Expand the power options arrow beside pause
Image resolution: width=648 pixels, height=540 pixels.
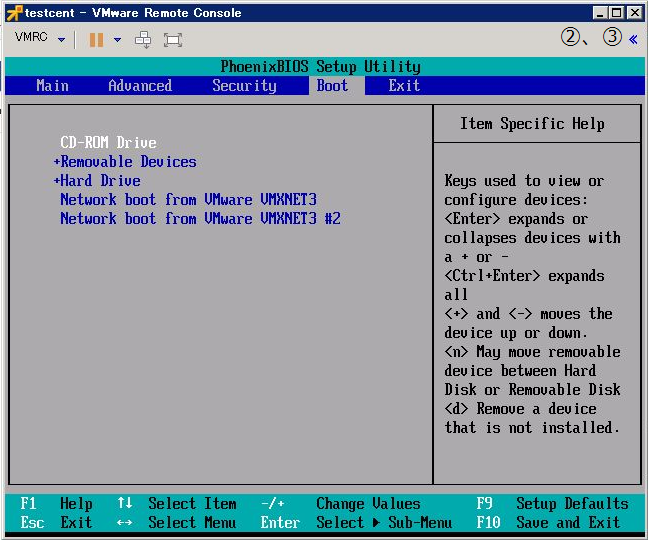point(117,39)
